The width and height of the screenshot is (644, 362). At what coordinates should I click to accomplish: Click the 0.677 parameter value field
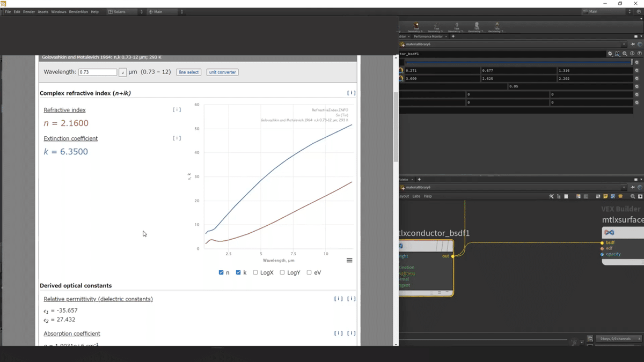coord(518,70)
